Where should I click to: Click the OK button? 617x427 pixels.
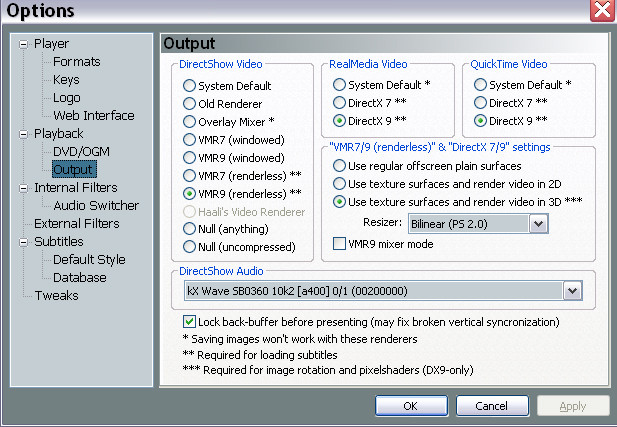(411, 406)
